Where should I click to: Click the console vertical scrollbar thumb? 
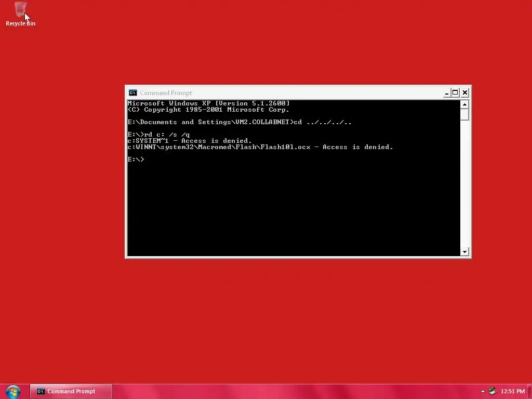click(x=464, y=114)
